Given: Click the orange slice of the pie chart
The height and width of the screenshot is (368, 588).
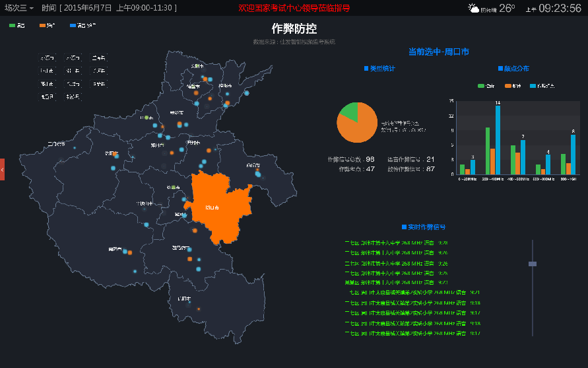Looking at the screenshot, I should point(356,129).
